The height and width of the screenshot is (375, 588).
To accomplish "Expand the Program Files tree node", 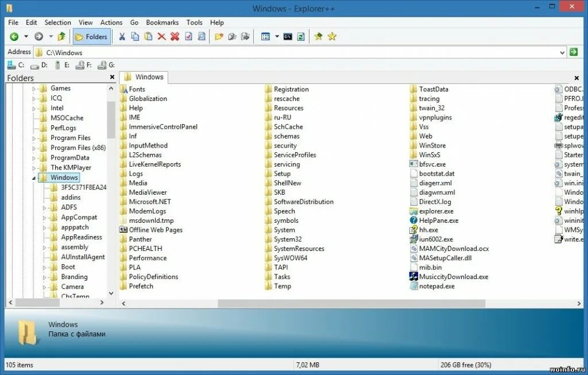I will 34,138.
